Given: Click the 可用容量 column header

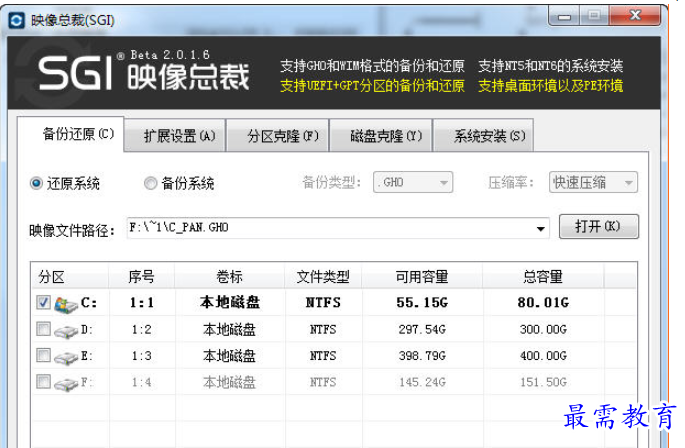Looking at the screenshot, I should [422, 277].
